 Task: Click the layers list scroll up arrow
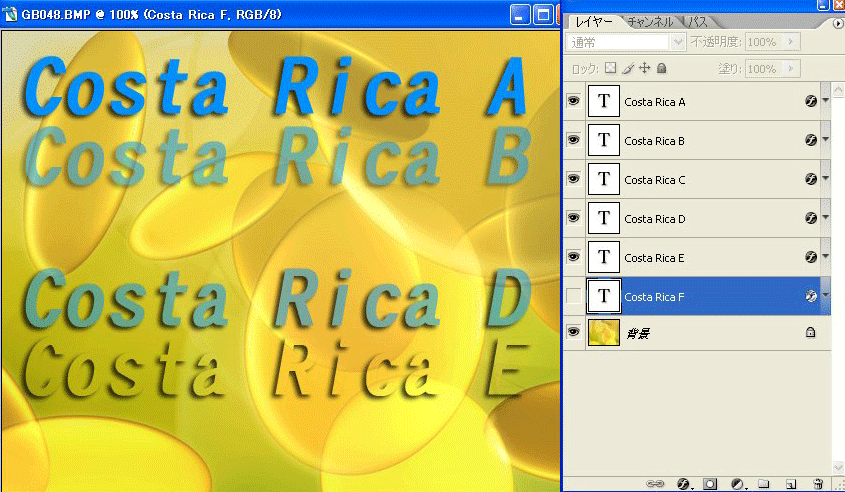click(x=838, y=89)
